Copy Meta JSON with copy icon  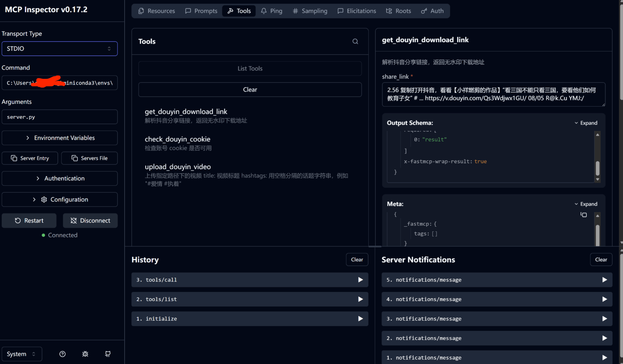click(x=584, y=215)
